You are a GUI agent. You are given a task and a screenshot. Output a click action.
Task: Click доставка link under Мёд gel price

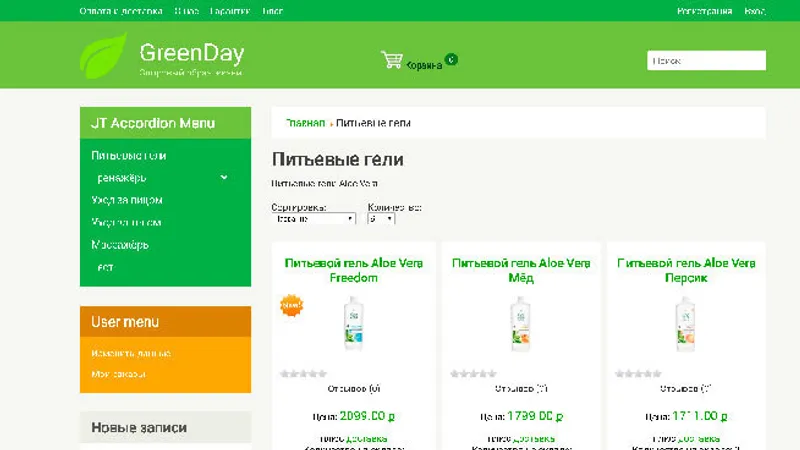(x=534, y=439)
